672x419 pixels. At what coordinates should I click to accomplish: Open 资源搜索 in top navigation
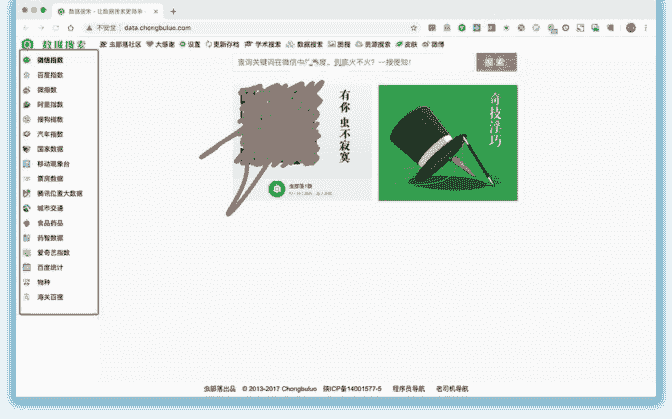(373, 44)
